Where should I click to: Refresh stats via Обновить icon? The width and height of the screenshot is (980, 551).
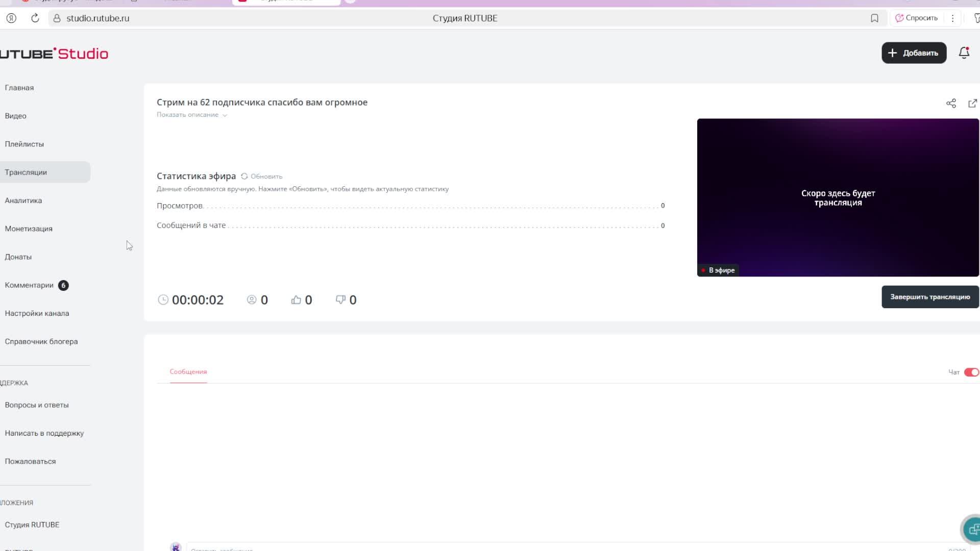[x=244, y=177]
